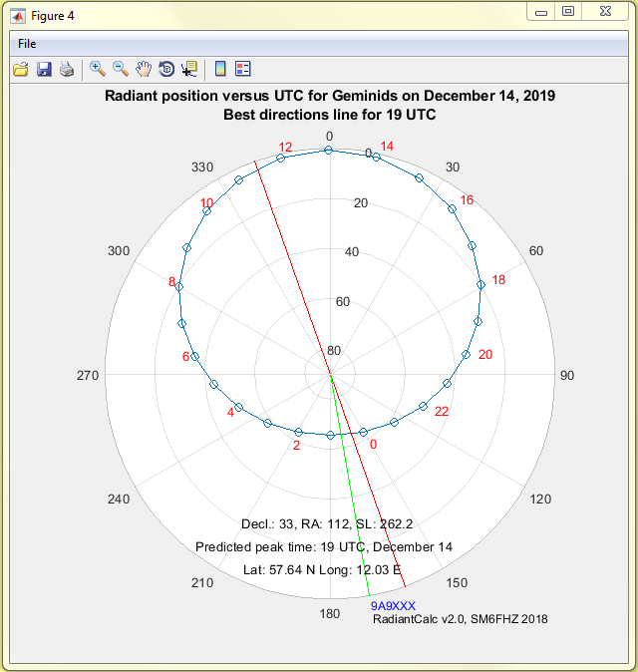The width and height of the screenshot is (638, 672).
Task: Click the red hour label 6
Action: [185, 357]
